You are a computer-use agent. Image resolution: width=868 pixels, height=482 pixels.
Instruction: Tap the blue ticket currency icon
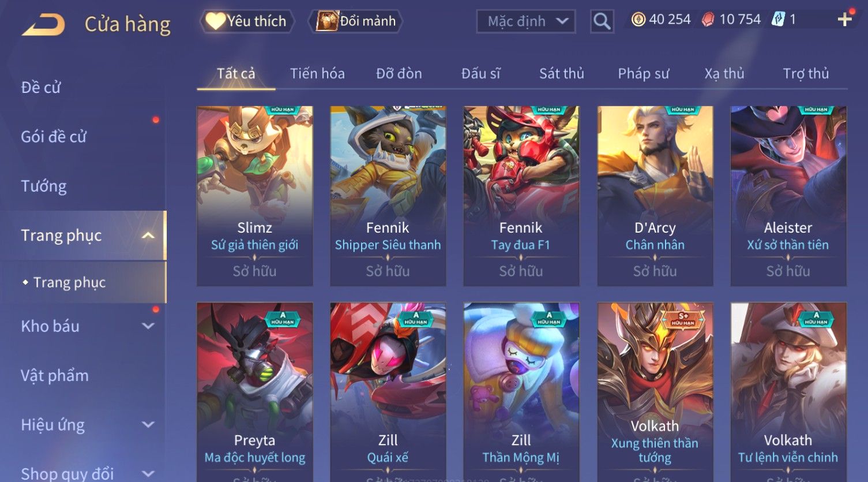(778, 20)
